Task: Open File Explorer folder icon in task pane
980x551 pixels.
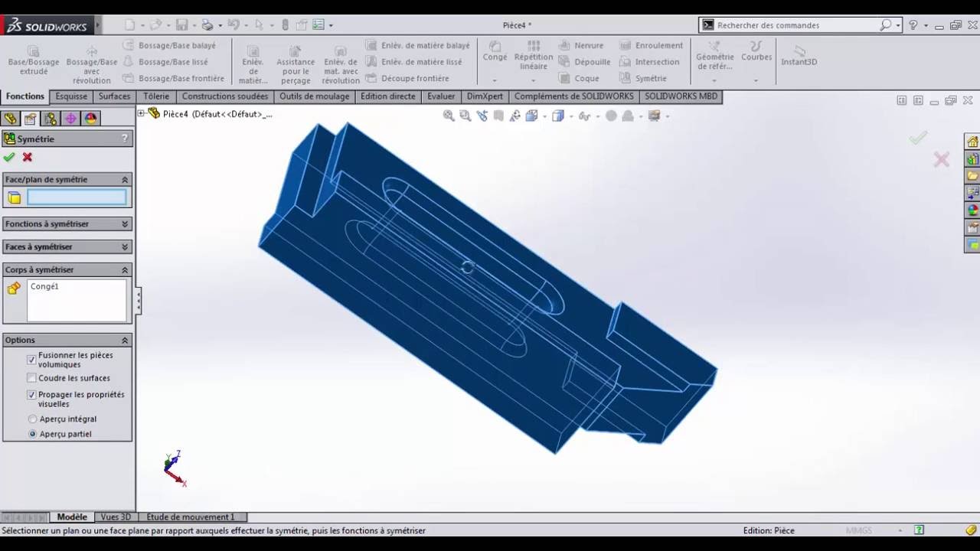Action: pos(972,176)
